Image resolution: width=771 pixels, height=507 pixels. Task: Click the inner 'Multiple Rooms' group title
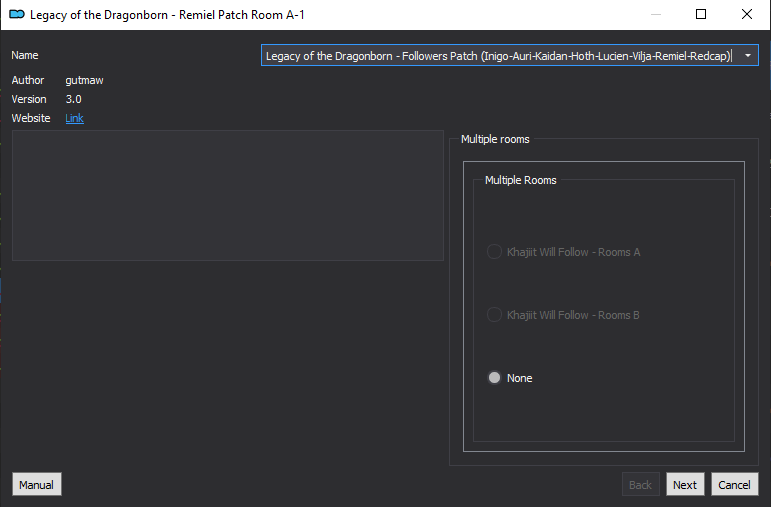coord(521,180)
